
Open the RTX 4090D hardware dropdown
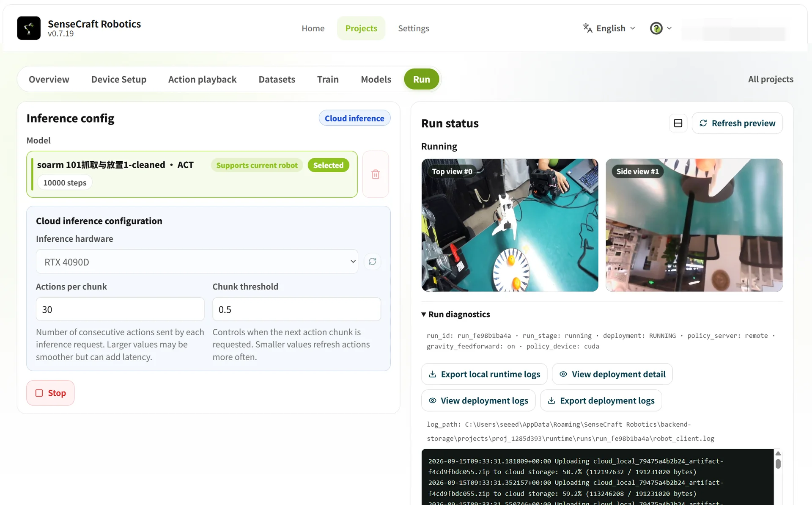point(197,262)
